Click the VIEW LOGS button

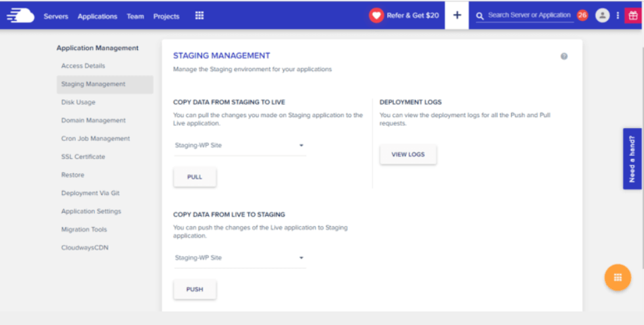point(408,154)
